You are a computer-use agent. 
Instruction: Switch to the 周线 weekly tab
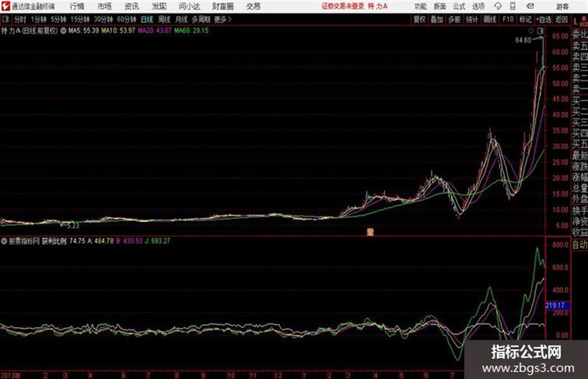click(x=164, y=19)
